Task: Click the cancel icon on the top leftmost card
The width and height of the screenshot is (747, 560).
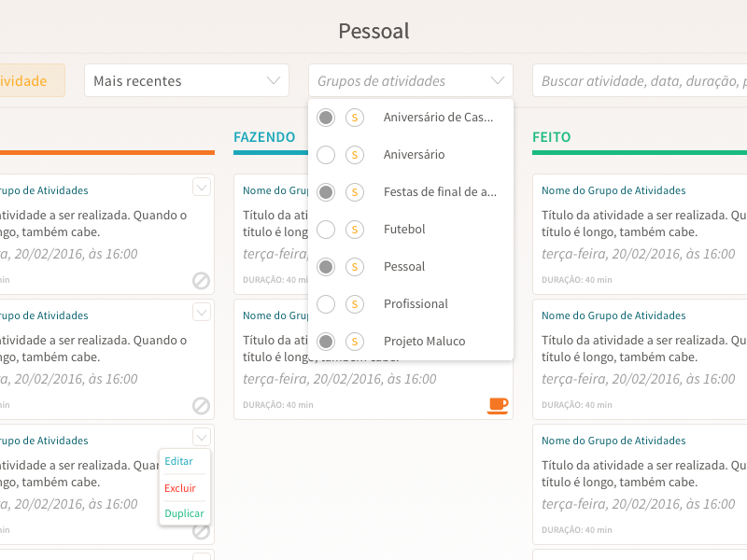Action: click(201, 281)
